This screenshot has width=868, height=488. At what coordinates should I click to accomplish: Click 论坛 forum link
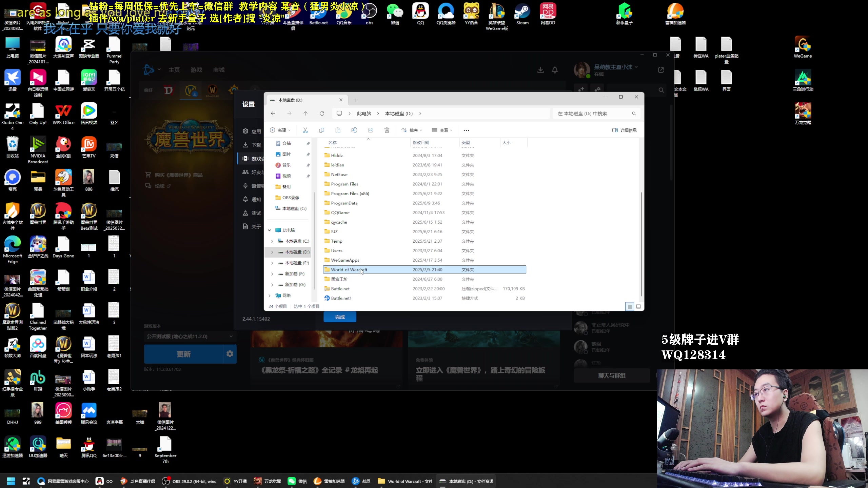(159, 186)
